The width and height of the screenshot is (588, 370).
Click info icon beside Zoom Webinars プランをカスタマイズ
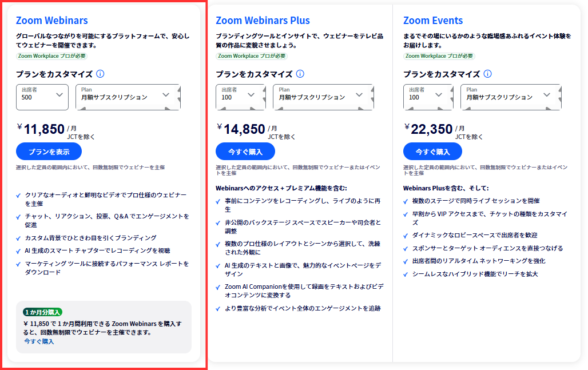[x=100, y=74]
